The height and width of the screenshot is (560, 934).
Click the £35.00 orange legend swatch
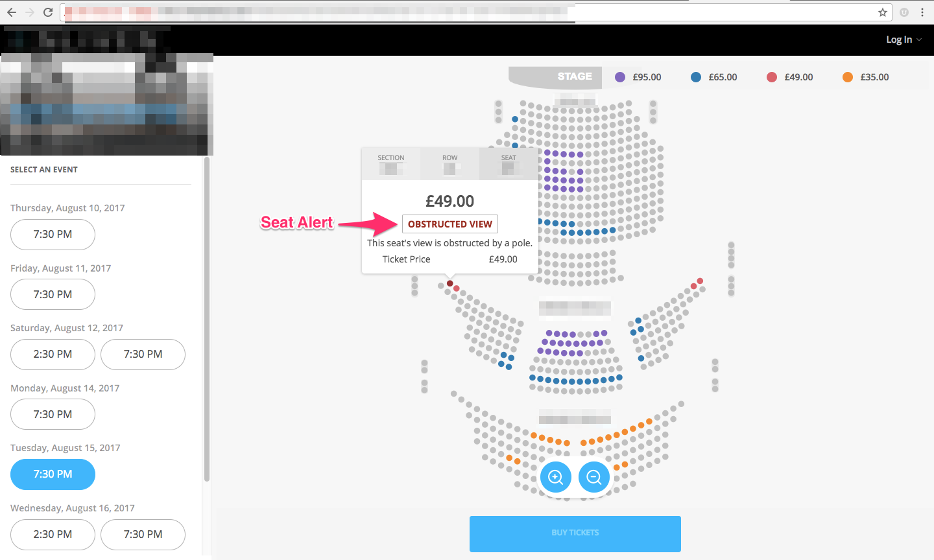point(848,77)
